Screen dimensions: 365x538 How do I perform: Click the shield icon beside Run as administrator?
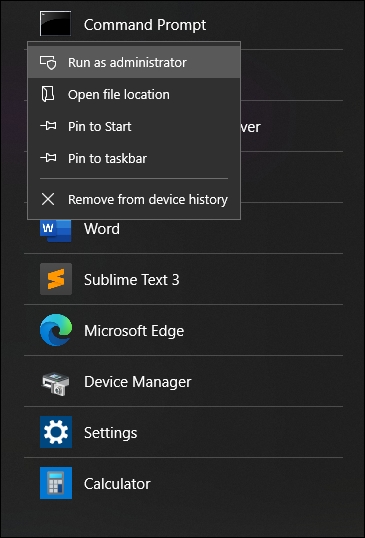48,63
